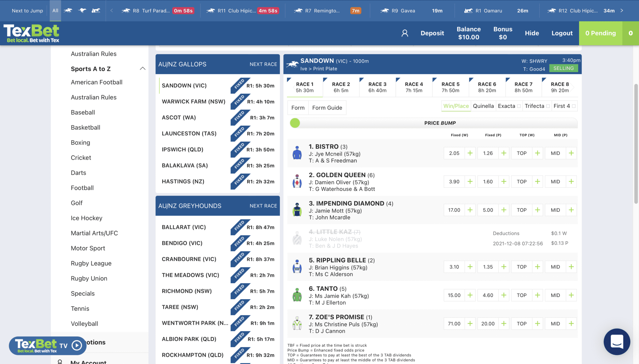Select the Quinella bet type

483,106
